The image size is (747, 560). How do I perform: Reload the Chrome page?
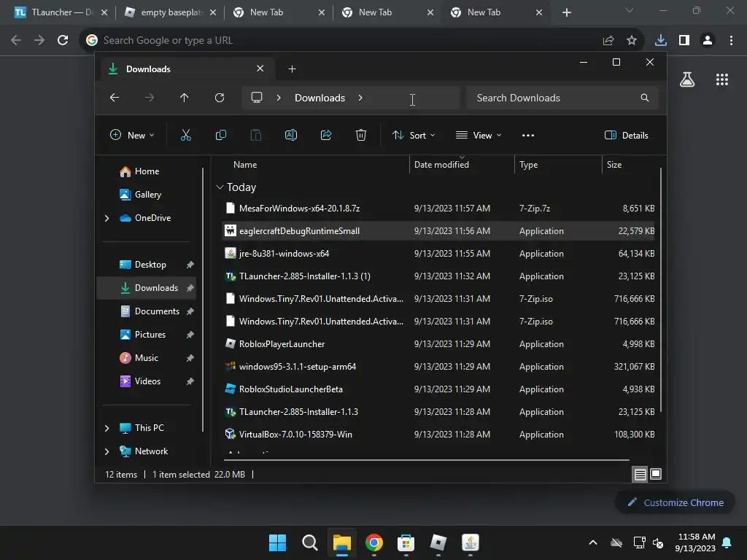point(63,41)
